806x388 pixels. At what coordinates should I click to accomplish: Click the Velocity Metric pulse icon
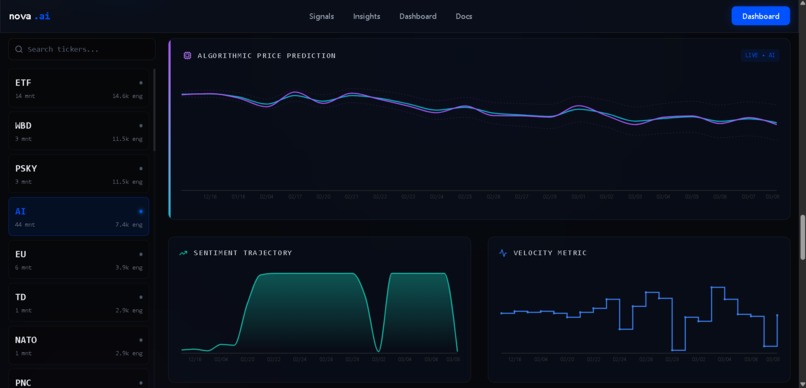(x=503, y=253)
